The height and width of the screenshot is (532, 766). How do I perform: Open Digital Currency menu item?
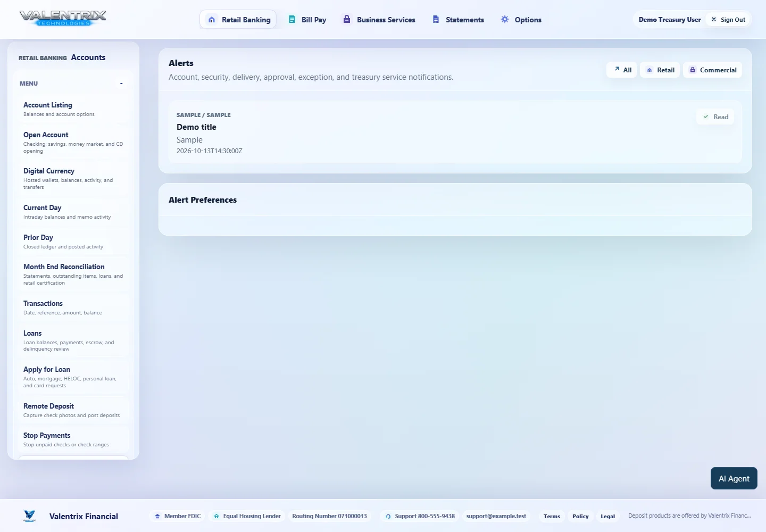73,179
